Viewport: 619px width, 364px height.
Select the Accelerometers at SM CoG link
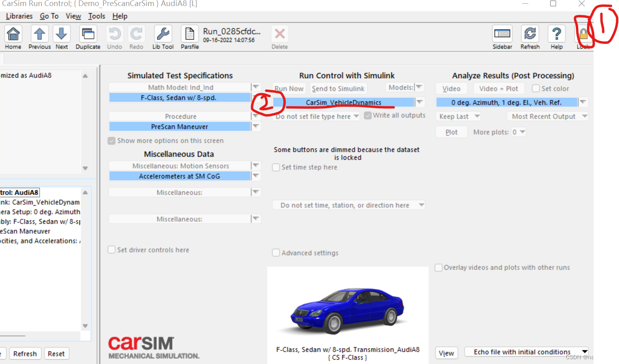click(x=180, y=176)
